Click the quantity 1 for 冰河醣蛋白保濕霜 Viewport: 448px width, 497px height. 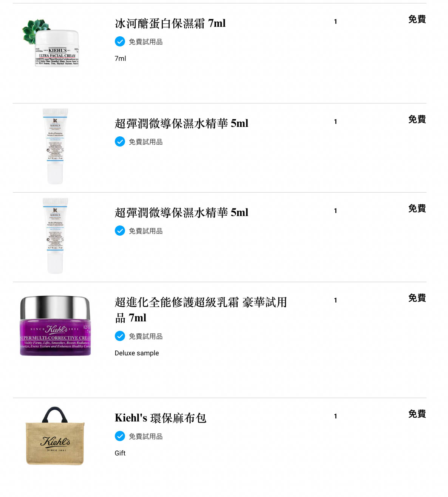[335, 22]
